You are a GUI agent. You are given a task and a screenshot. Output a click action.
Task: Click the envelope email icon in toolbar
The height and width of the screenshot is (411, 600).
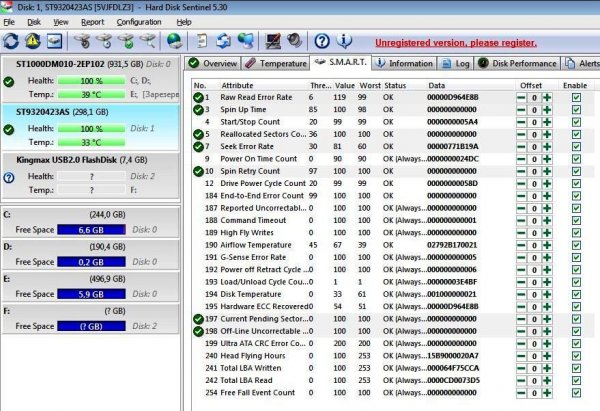pyautogui.click(x=54, y=41)
